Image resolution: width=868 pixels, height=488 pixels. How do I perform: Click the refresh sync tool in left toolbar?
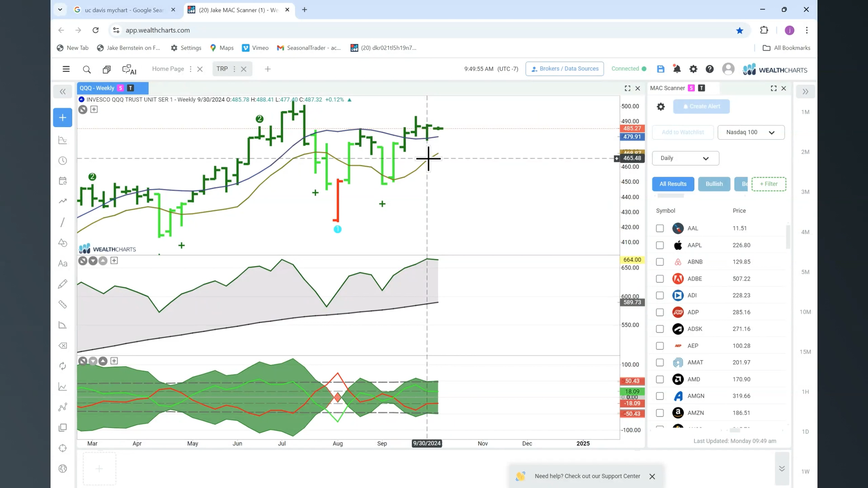63,366
